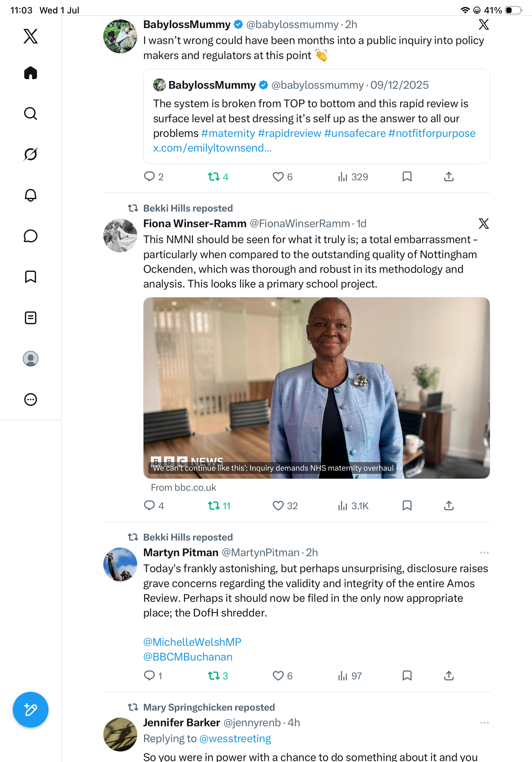Like Fiona Winser-Ramm's post
The height and width of the screenshot is (762, 532).
click(x=278, y=506)
